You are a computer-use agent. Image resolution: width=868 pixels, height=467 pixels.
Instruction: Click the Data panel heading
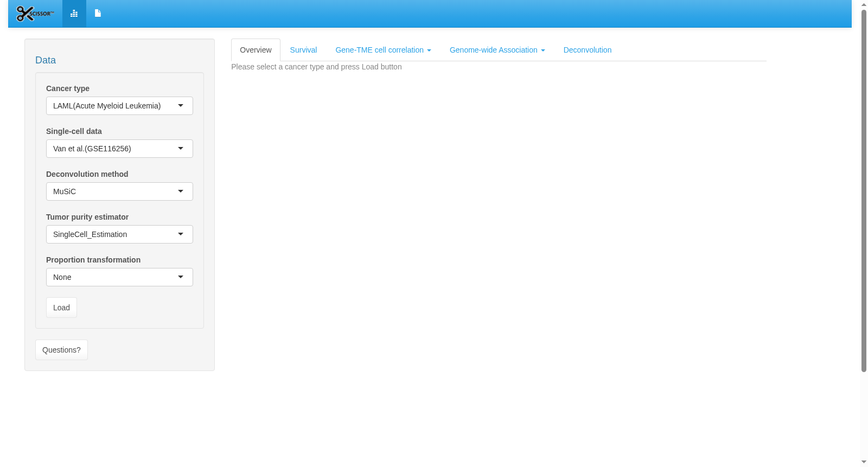[46, 60]
